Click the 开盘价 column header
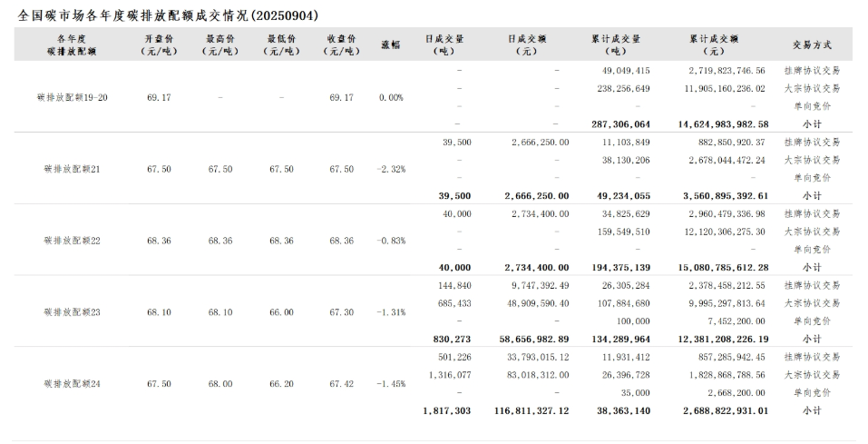Screen dimensions: 868x444 click(159, 45)
